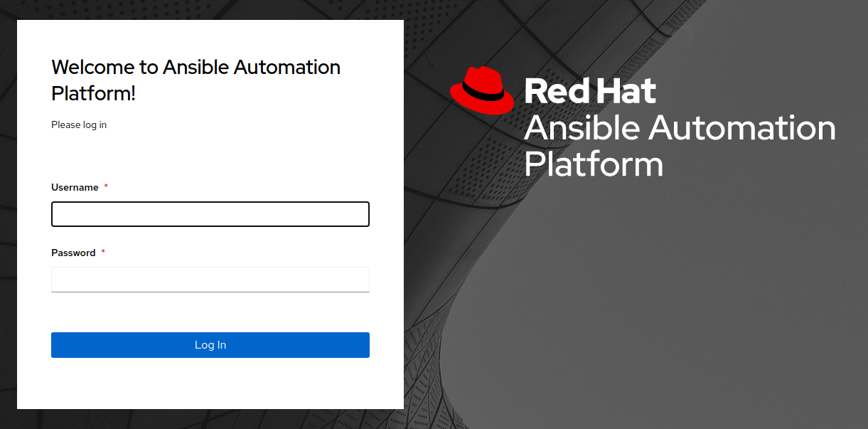The image size is (868, 429).
Task: Select the white "Ansible Automation" brand text line
Action: [679, 128]
